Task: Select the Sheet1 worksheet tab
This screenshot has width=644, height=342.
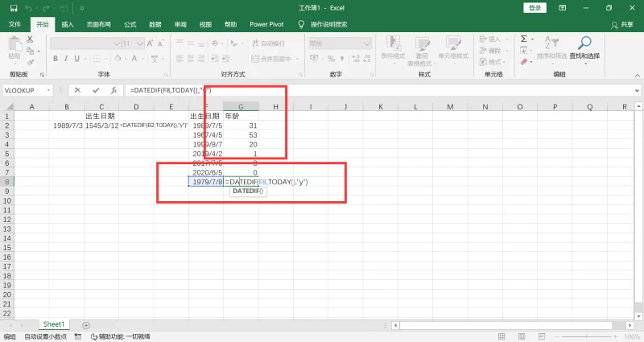Action: coord(54,324)
